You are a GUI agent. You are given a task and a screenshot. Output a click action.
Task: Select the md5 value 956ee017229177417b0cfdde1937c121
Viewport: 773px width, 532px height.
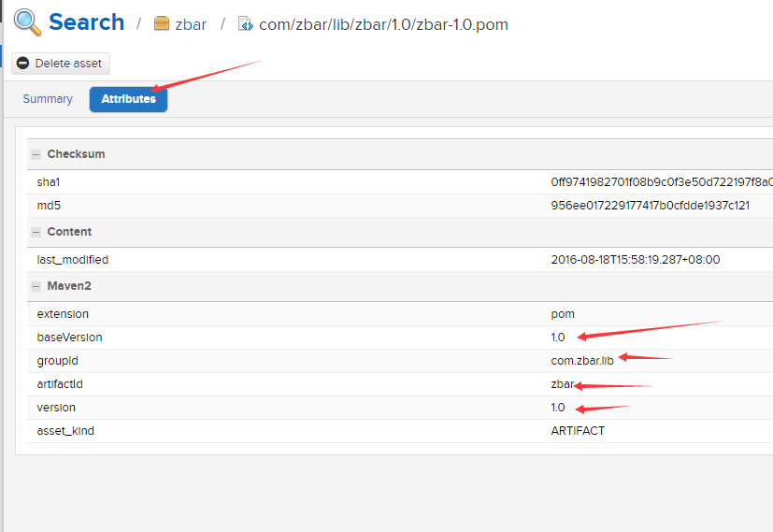click(651, 205)
